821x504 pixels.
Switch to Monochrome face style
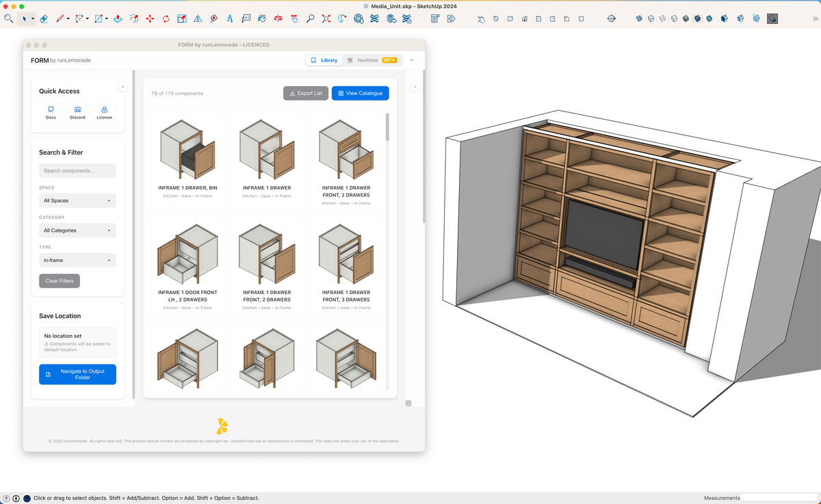(x=709, y=18)
